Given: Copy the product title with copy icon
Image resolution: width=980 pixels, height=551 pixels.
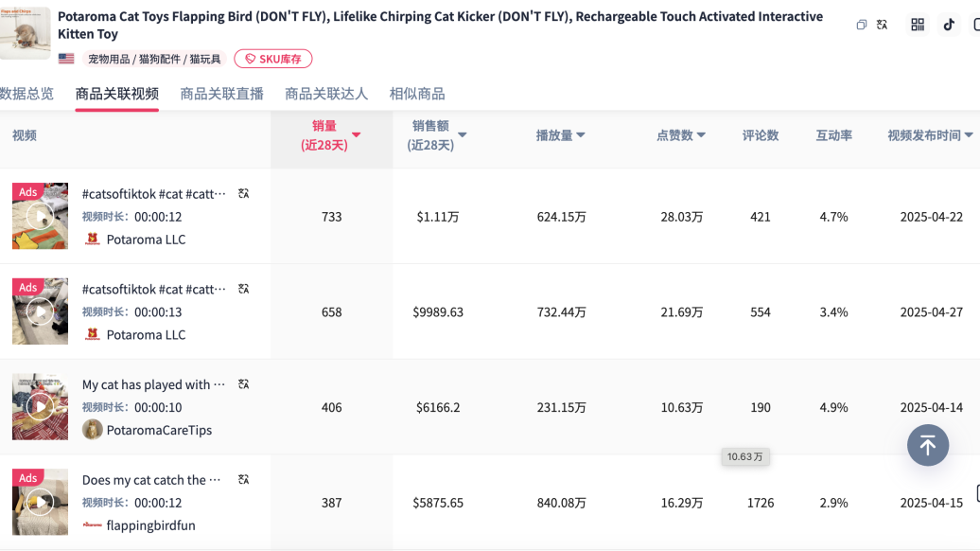Looking at the screenshot, I should click(861, 26).
